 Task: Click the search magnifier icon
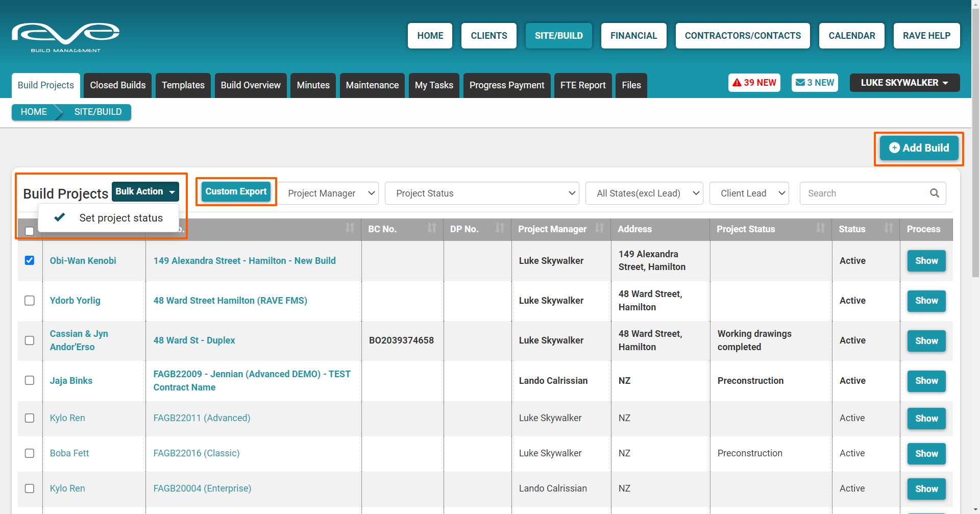934,193
